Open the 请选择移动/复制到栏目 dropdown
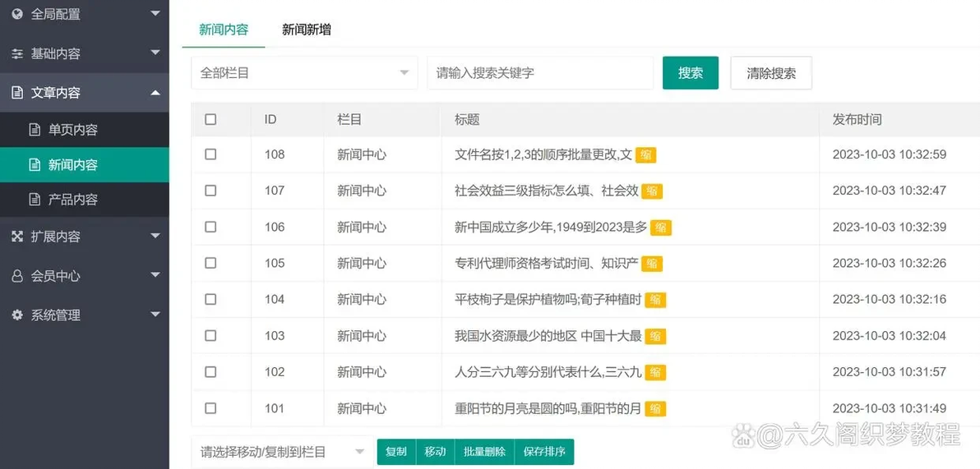The image size is (980, 469). coord(281,452)
